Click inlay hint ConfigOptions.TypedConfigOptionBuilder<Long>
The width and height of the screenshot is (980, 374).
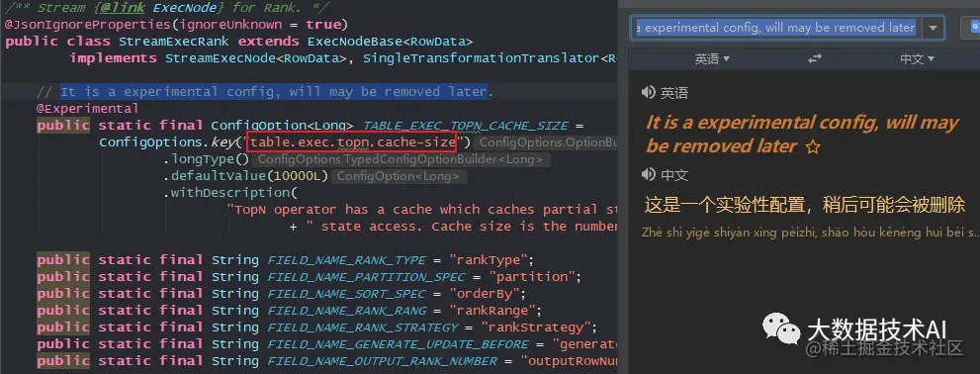click(400, 159)
